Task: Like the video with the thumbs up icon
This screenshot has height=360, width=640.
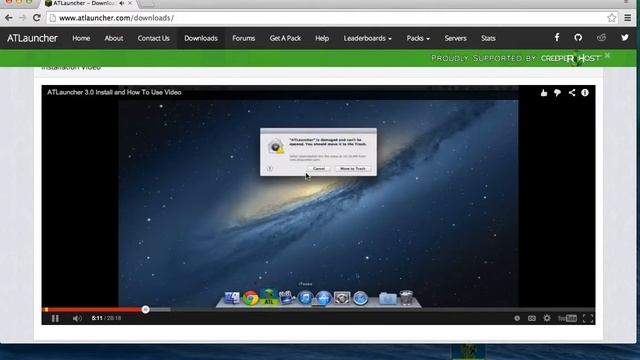Action: (544, 93)
